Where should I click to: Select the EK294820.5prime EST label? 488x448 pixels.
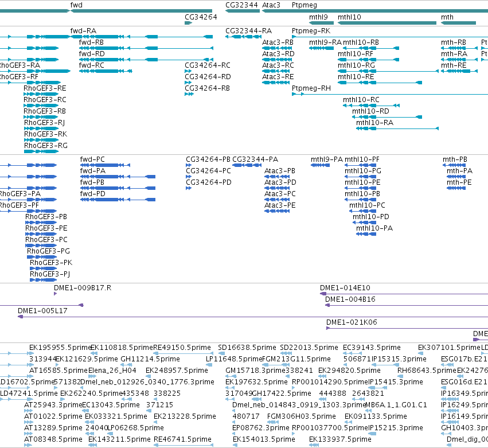tap(349, 371)
